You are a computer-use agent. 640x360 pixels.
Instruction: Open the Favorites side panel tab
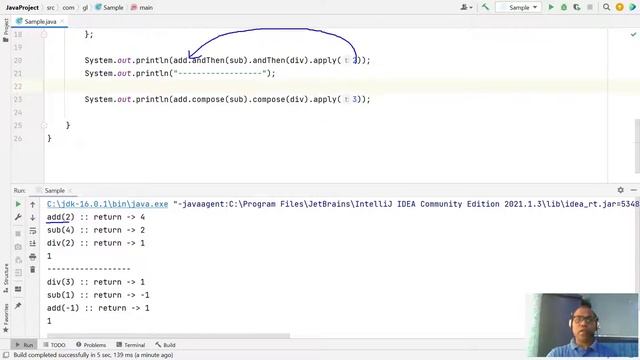5,318
